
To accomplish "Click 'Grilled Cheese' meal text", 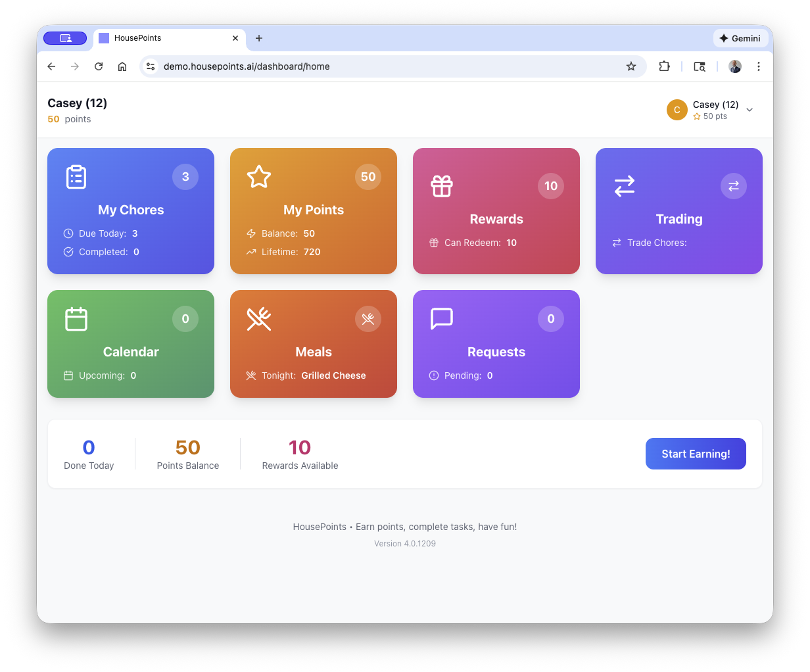I will click(333, 375).
